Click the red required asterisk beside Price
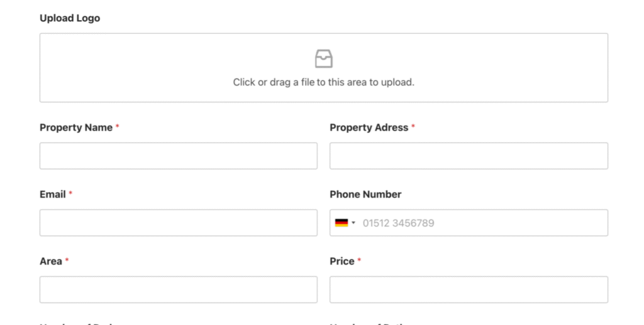Viewport: 644px width, 325px height. (x=359, y=260)
